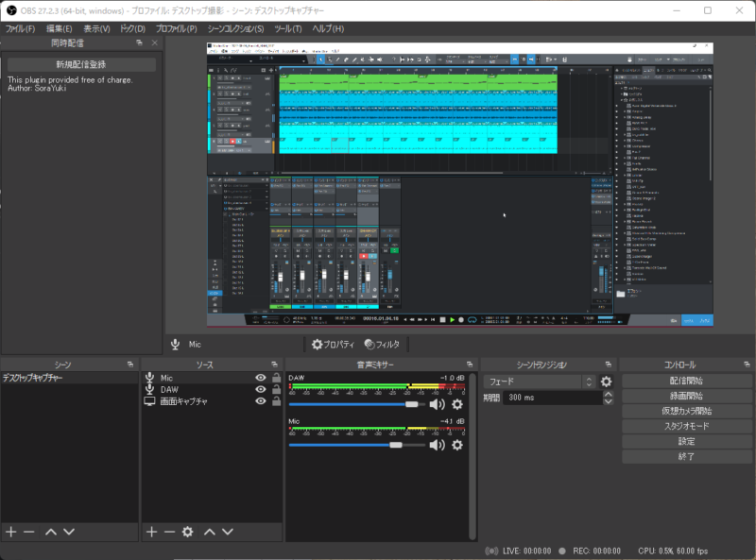Open プロパティ for the selected source
This screenshot has height=560, width=756.
coord(333,345)
